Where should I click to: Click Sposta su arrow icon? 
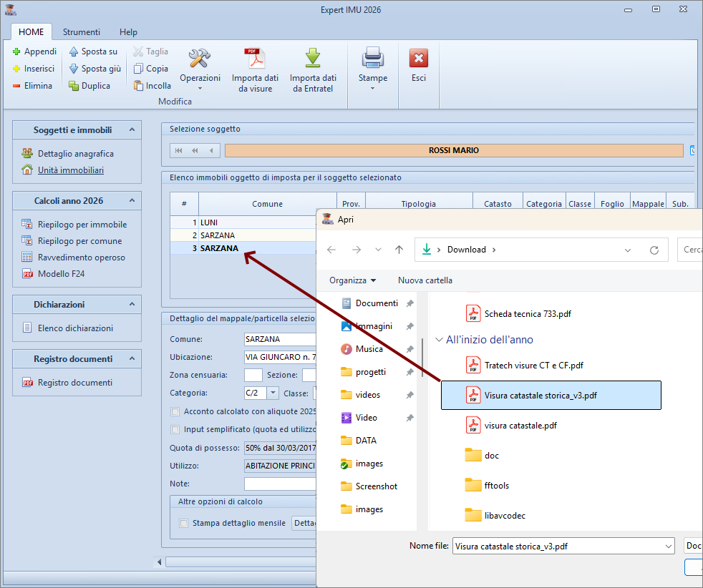tap(74, 52)
